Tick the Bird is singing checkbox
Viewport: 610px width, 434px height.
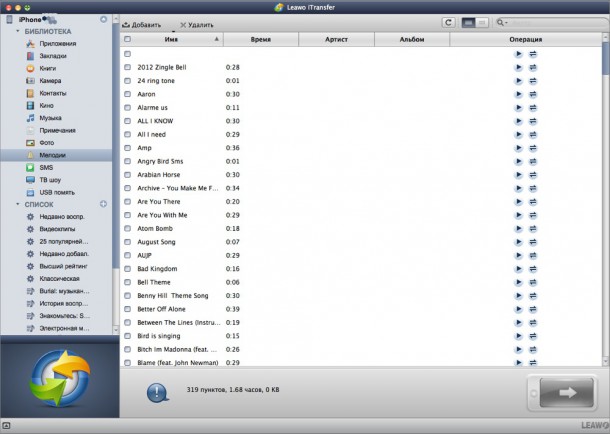click(127, 336)
